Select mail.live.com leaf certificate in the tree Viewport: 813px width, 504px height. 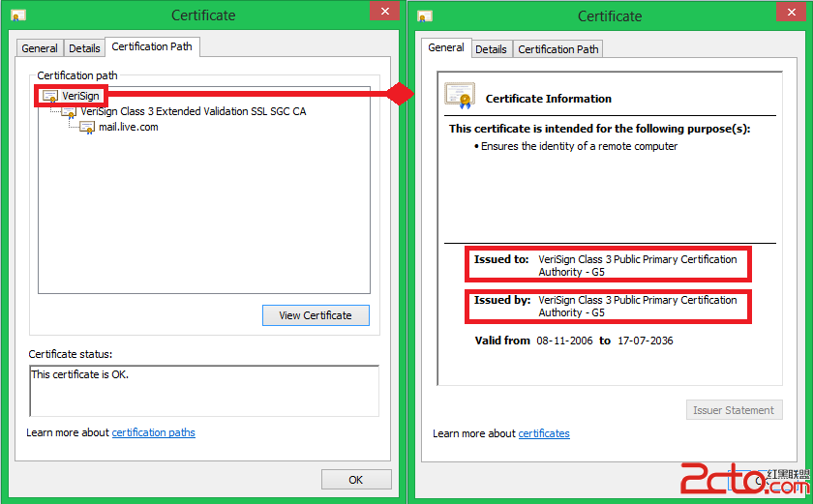pos(129,127)
